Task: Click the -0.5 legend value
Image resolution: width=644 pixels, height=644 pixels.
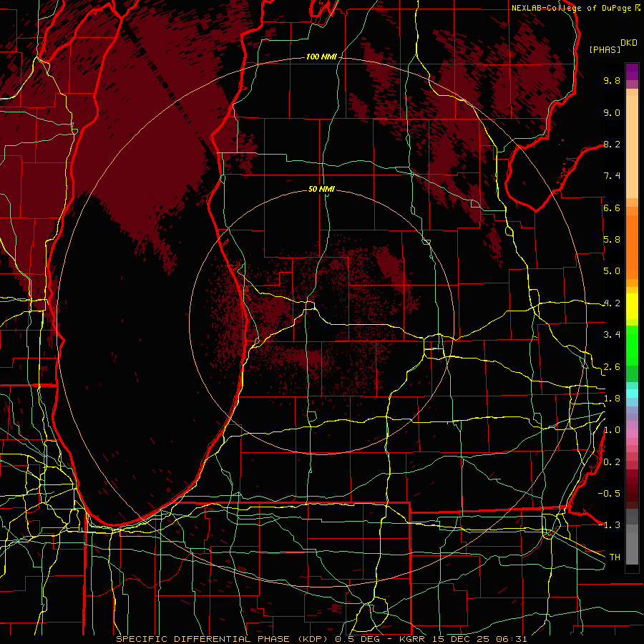Action: point(609,493)
